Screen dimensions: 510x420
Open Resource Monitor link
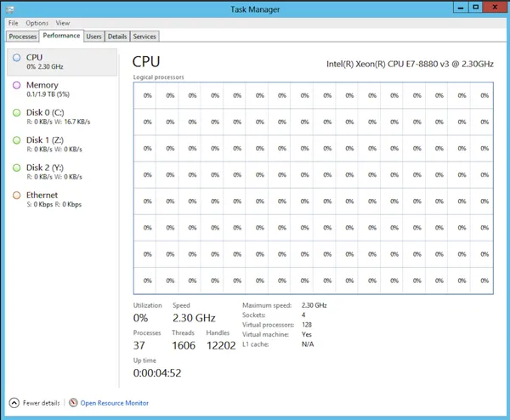click(115, 403)
